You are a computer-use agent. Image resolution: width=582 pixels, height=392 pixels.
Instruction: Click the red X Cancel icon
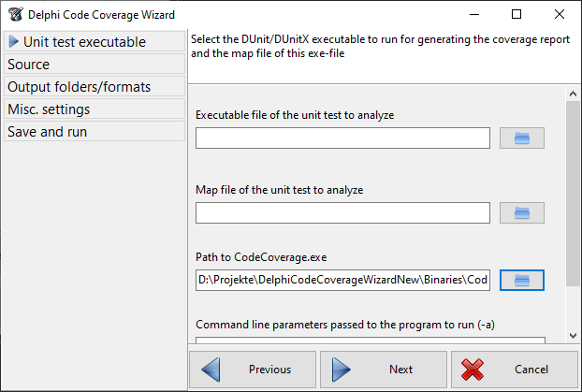click(473, 369)
